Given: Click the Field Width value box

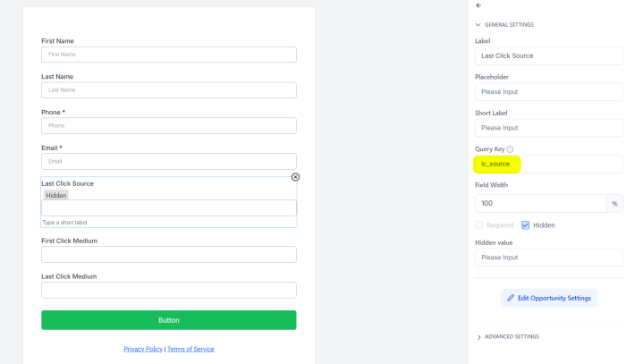Looking at the screenshot, I should click(540, 204).
